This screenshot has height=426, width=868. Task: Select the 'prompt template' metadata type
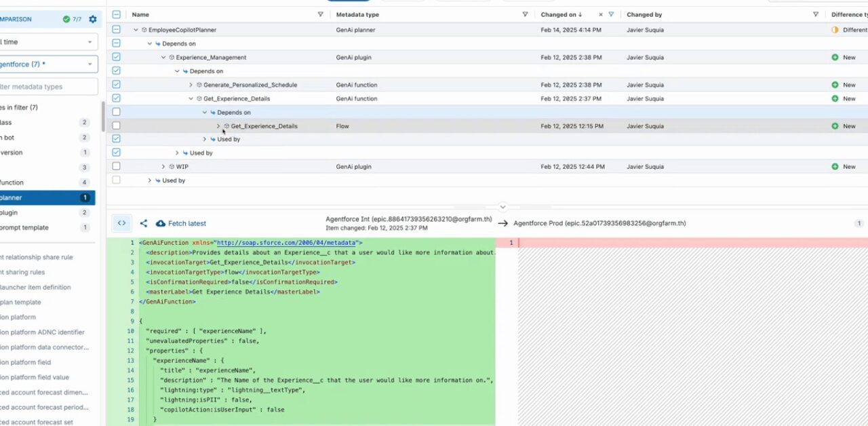tap(46, 227)
